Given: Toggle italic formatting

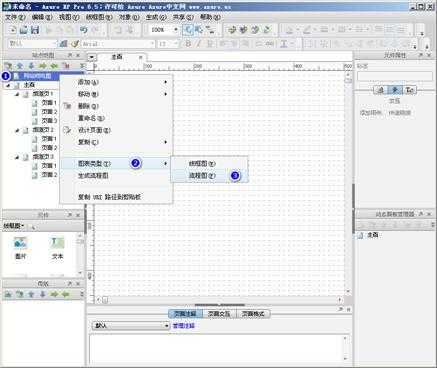Looking at the screenshot, I should pyautogui.click(x=199, y=44).
